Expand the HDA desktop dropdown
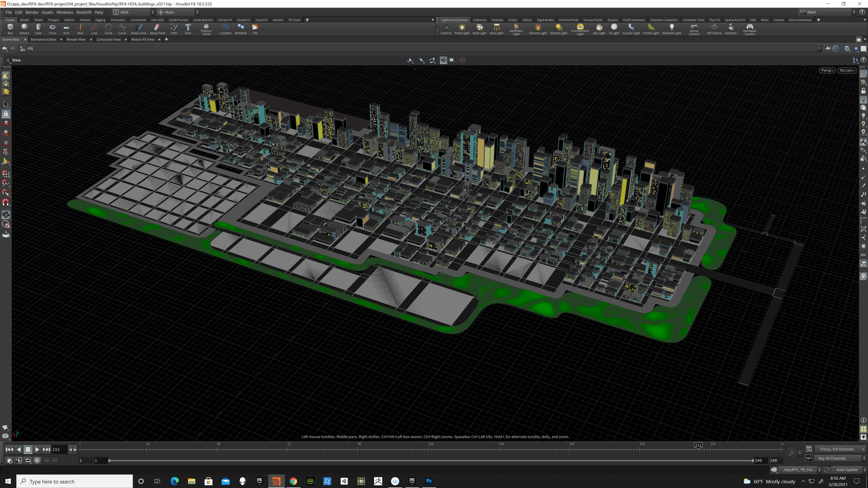868x488 pixels. 133,12
